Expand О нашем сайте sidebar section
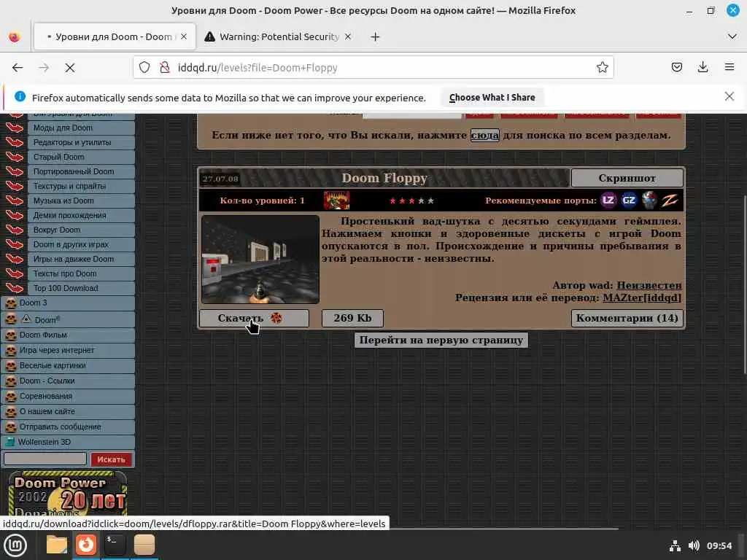This screenshot has width=747, height=560. [x=68, y=411]
